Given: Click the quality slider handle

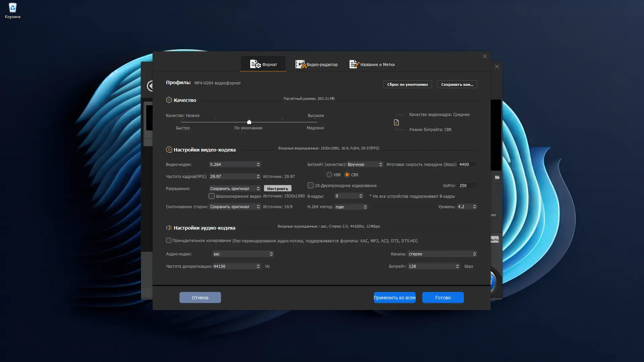Looking at the screenshot, I should (249, 122).
